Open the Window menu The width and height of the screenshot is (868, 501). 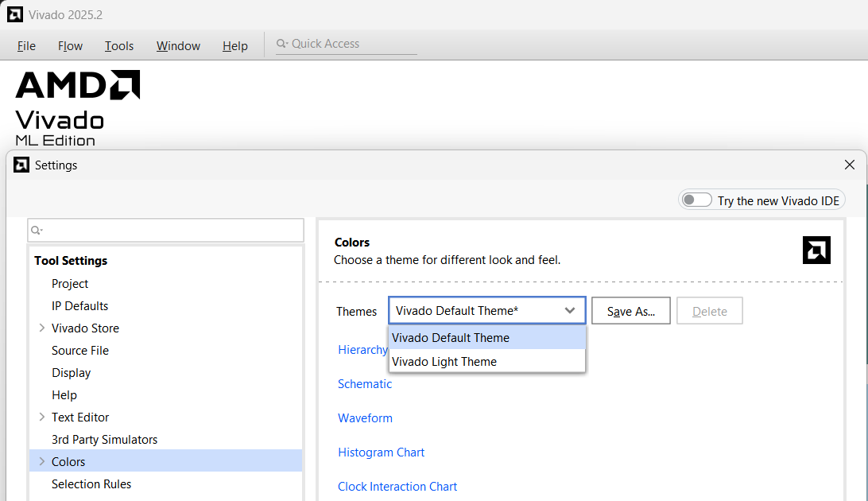pos(178,46)
